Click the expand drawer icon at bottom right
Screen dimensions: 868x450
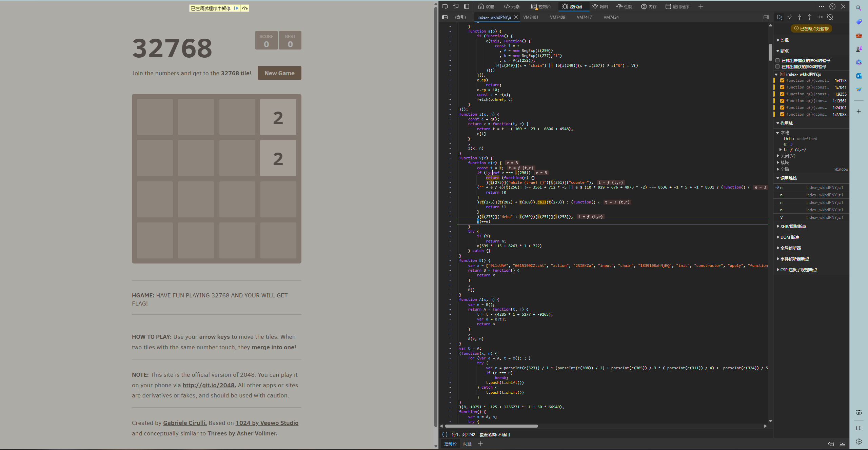point(843,444)
